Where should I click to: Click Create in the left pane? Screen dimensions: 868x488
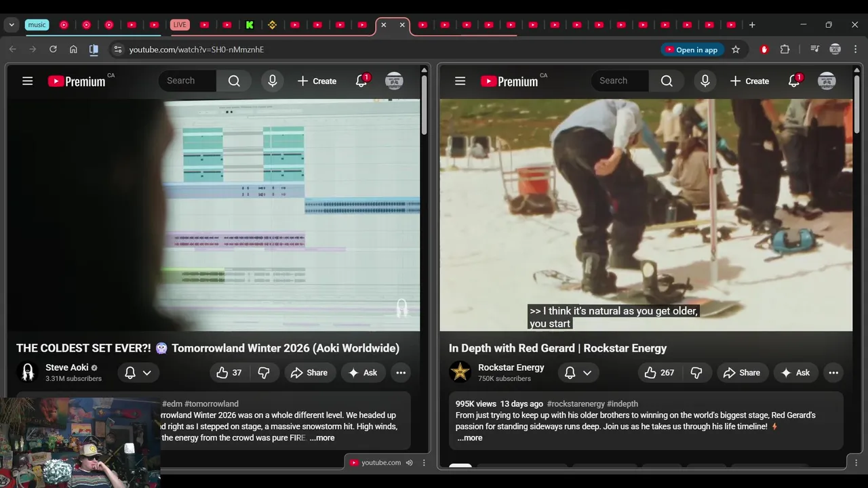pyautogui.click(x=317, y=81)
